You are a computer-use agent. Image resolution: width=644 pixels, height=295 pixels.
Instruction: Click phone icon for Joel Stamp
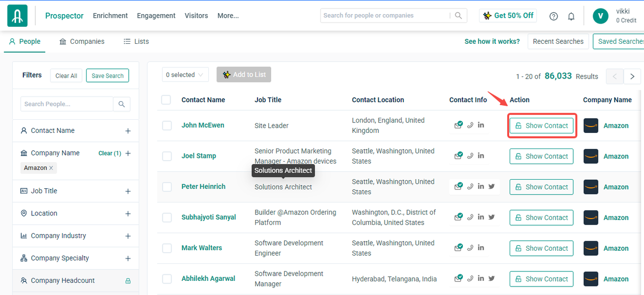470,156
